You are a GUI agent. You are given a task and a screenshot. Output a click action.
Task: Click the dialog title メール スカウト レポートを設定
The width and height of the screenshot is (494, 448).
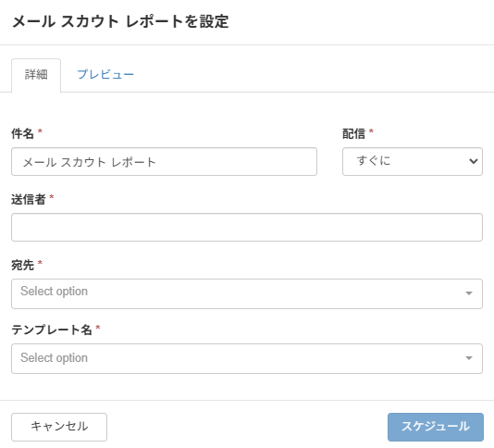click(120, 22)
